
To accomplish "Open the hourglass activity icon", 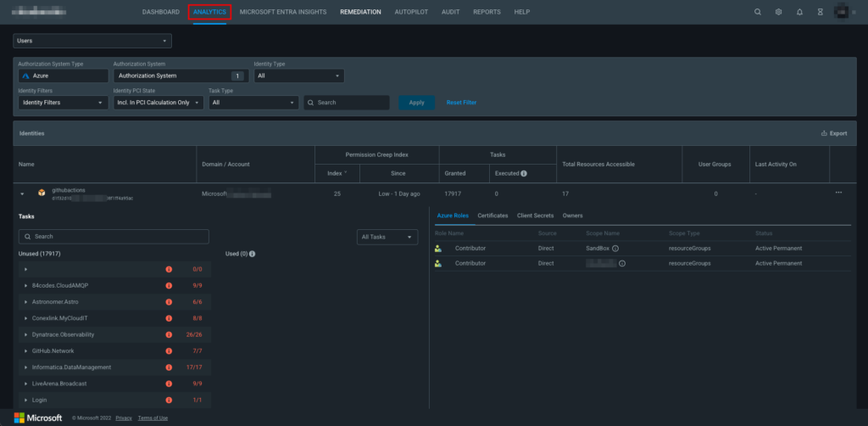I will pos(821,12).
